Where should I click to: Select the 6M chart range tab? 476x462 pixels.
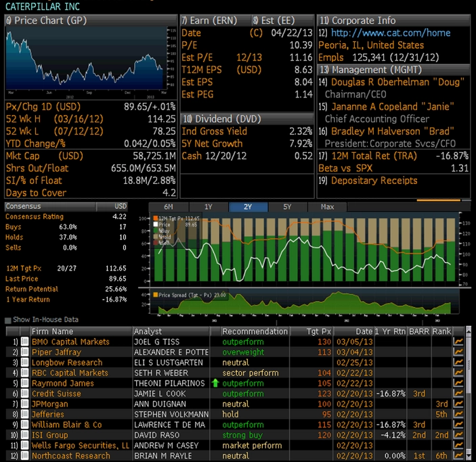169,207
